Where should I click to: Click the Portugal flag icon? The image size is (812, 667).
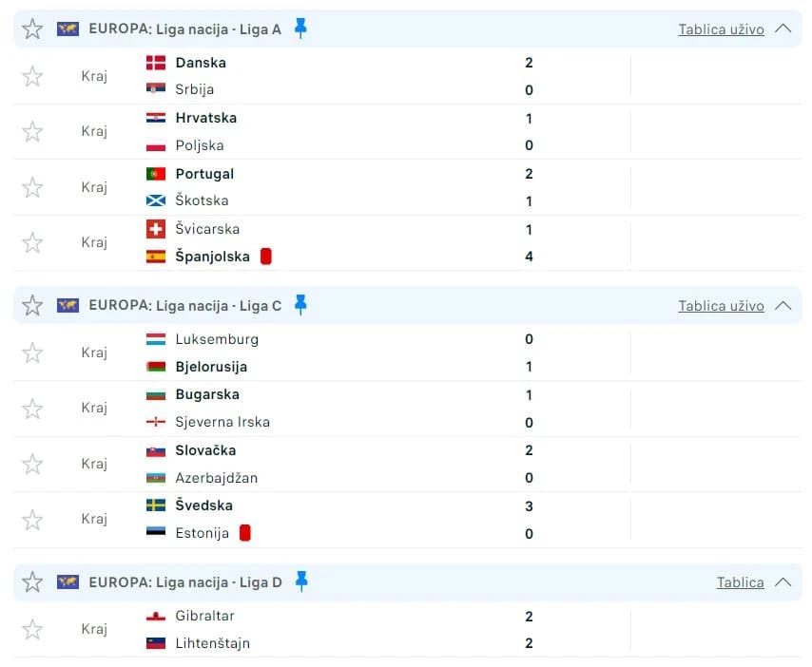(156, 174)
